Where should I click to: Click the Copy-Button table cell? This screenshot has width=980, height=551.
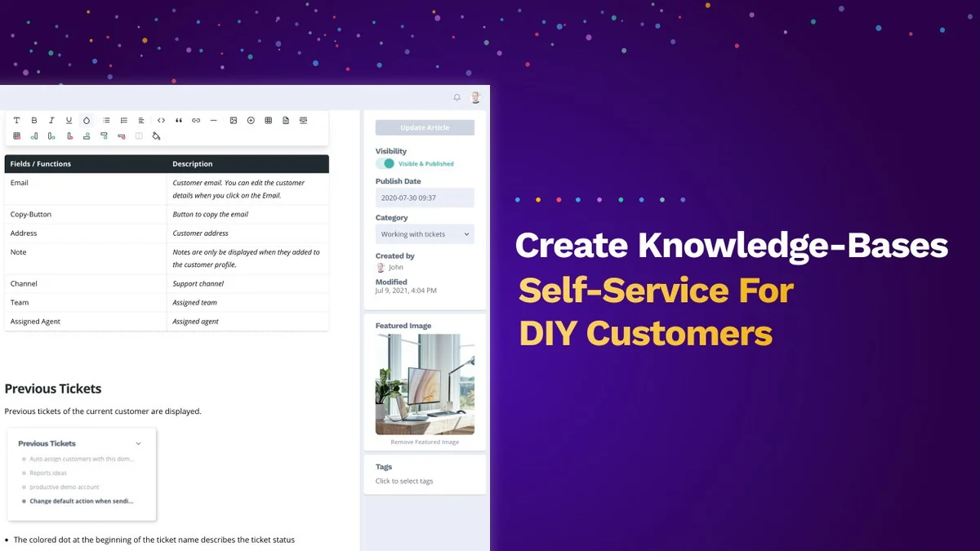85,215
